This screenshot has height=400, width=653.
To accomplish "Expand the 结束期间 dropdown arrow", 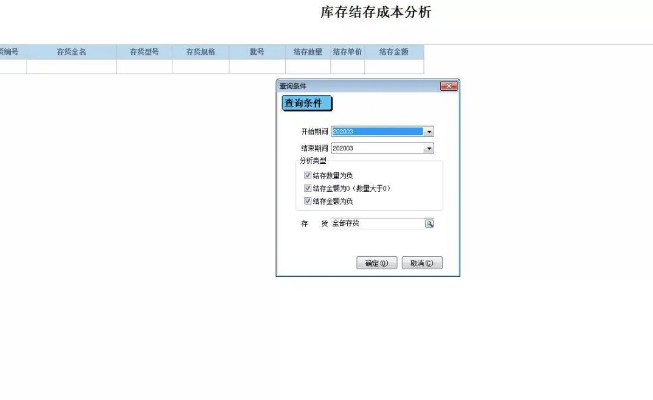I will click(x=429, y=148).
